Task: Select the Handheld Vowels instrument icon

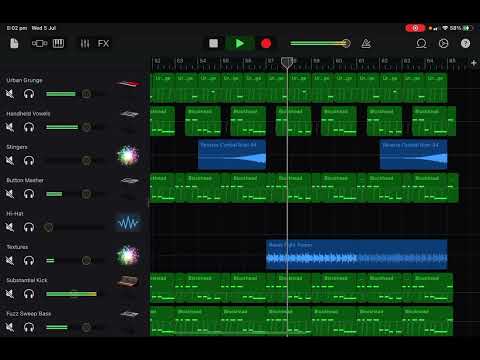Action: point(129,114)
